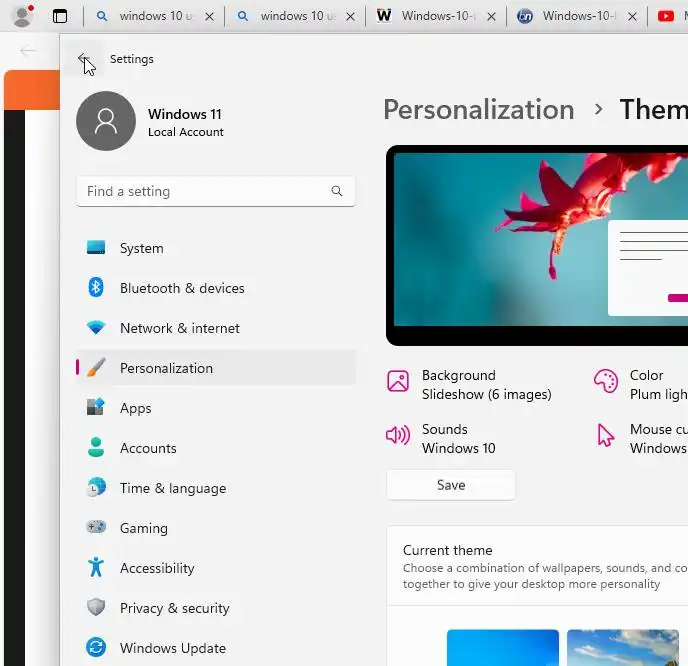Select the blue Windows theme thumbnail
Screen dimensions: 688x666
coord(503,648)
